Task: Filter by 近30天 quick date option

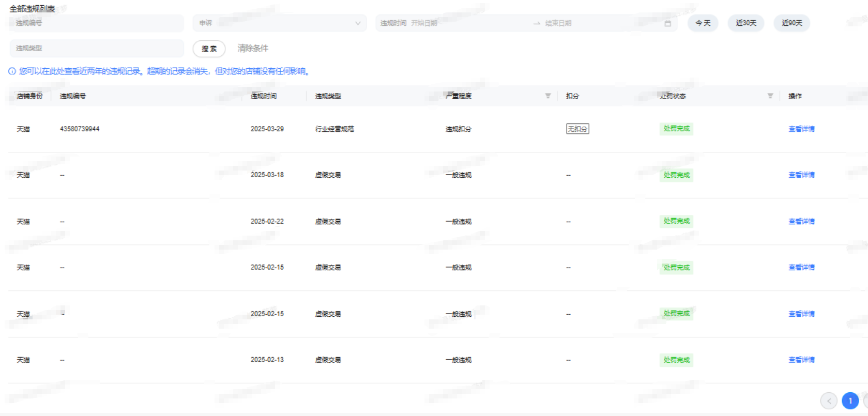Action: click(745, 23)
